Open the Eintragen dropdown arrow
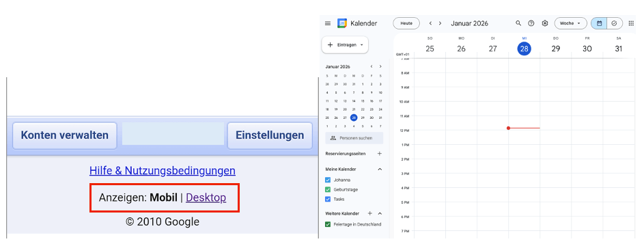The image size is (644, 246). tap(361, 45)
